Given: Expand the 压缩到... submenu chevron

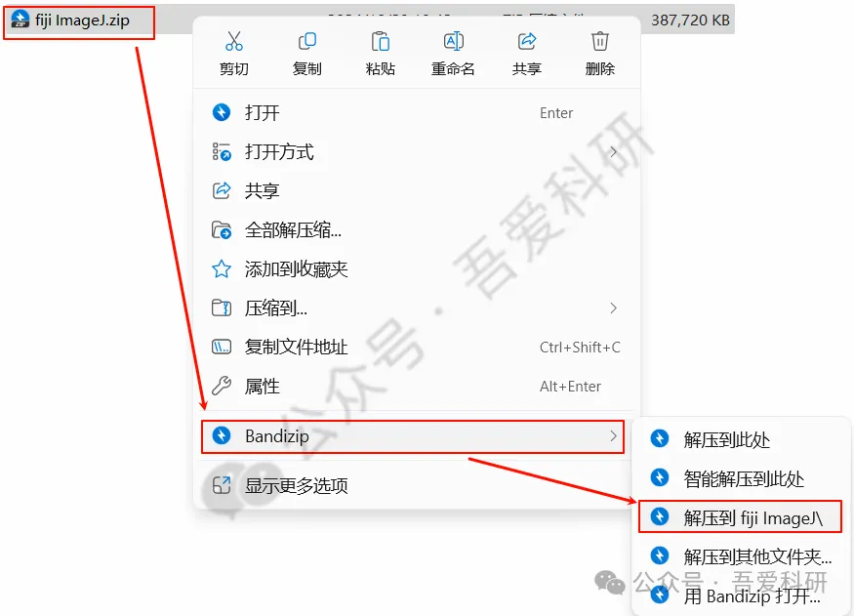Looking at the screenshot, I should [613, 308].
